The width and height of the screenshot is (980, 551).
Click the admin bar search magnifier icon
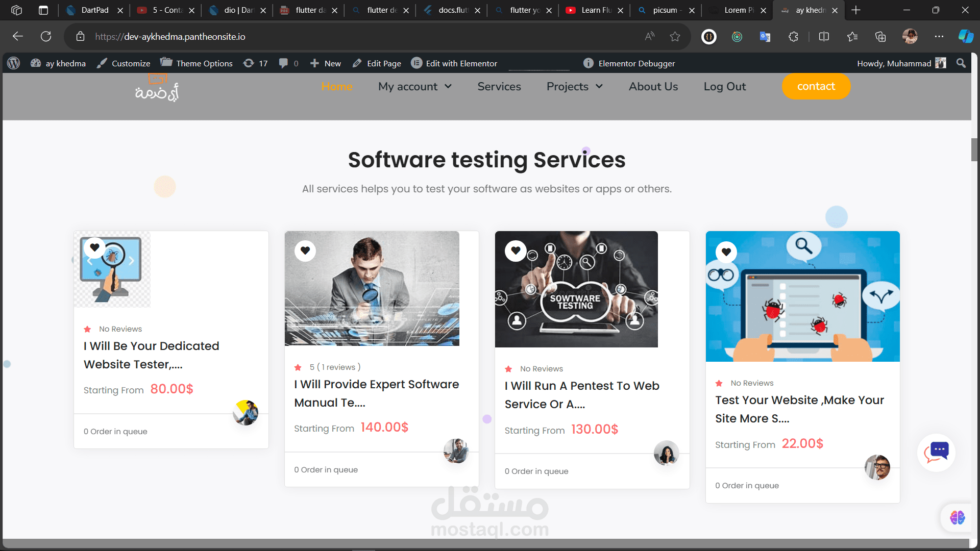click(x=961, y=63)
